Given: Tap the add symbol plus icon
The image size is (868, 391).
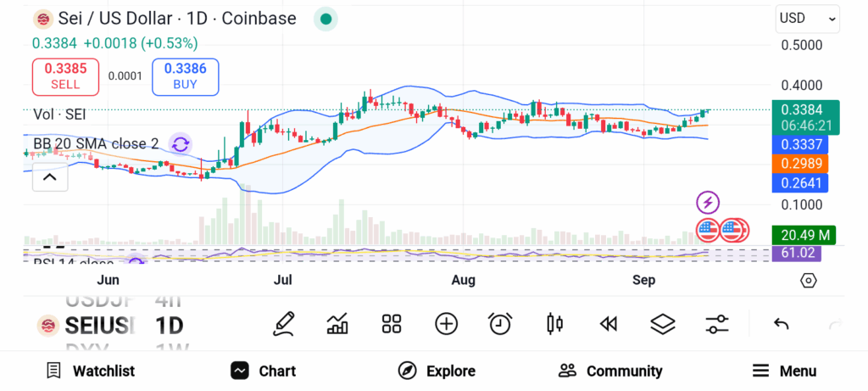Looking at the screenshot, I should pos(446,323).
